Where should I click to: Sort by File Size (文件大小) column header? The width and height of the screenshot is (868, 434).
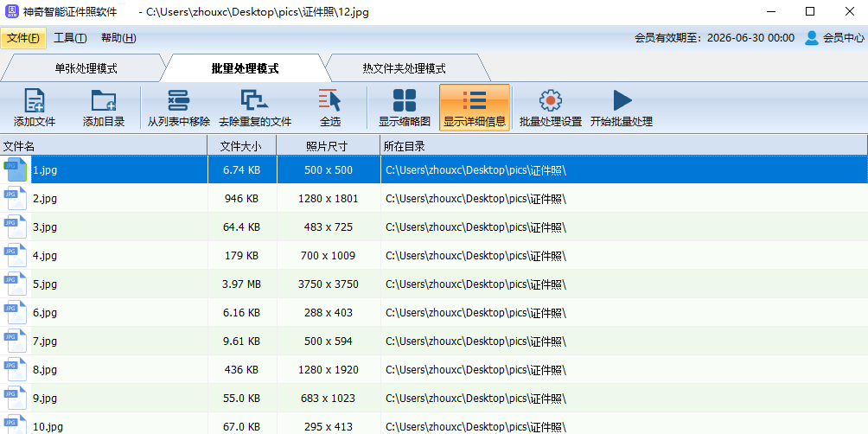(242, 146)
